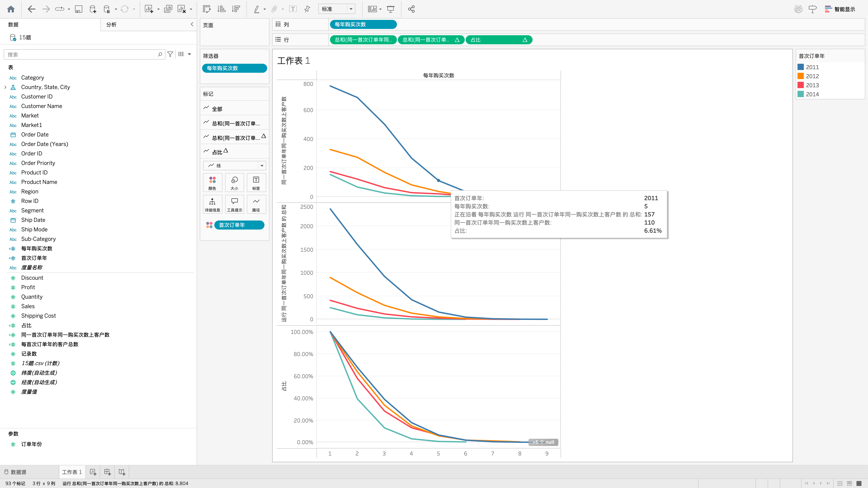Select the 工作表 1 sheet tab

72,472
